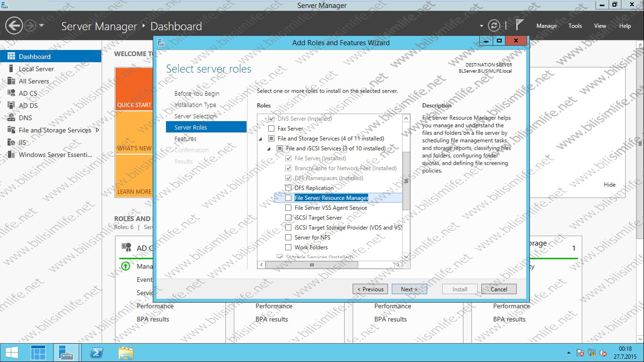The height and width of the screenshot is (362, 644).
Task: Check the DFS Replication checkbox
Action: coord(288,188)
